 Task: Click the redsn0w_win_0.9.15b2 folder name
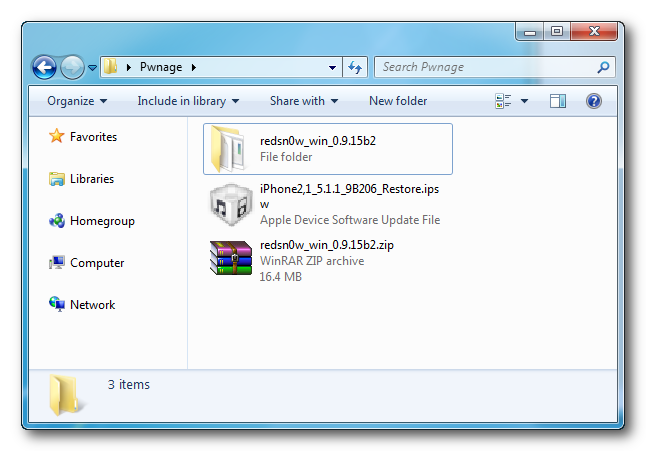318,141
